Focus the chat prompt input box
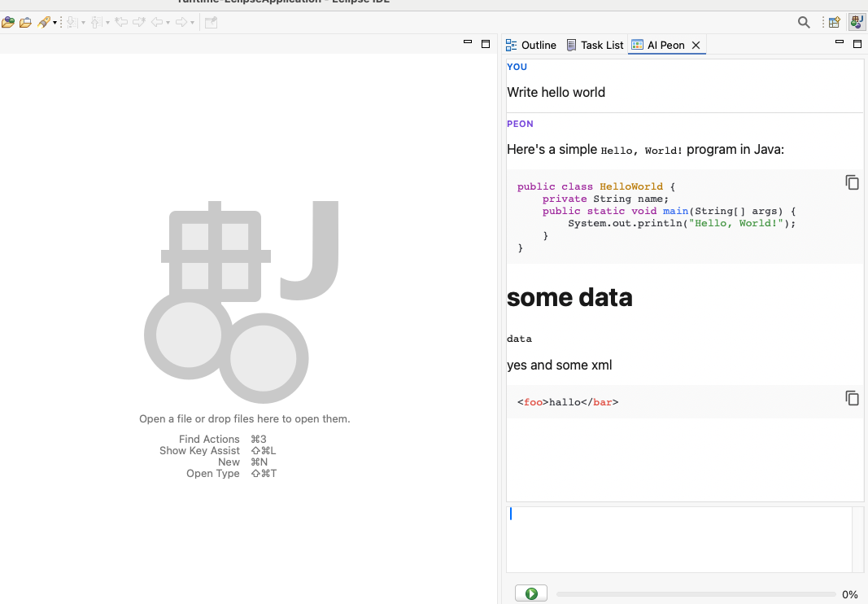The height and width of the screenshot is (604, 868). [x=678, y=539]
